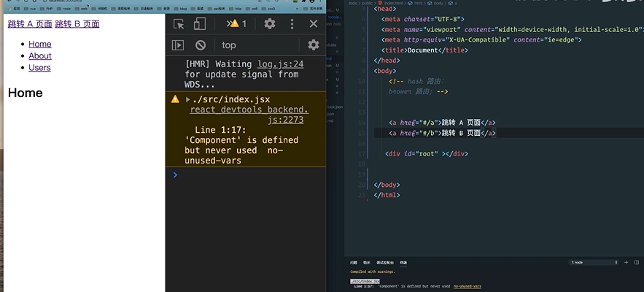Click the console prompt input line

click(x=247, y=175)
